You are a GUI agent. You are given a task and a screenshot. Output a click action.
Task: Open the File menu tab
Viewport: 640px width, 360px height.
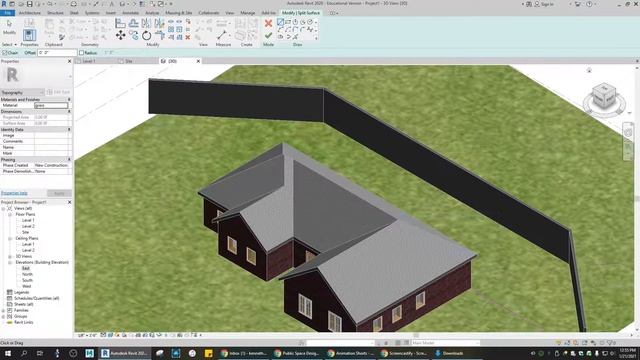(8, 13)
